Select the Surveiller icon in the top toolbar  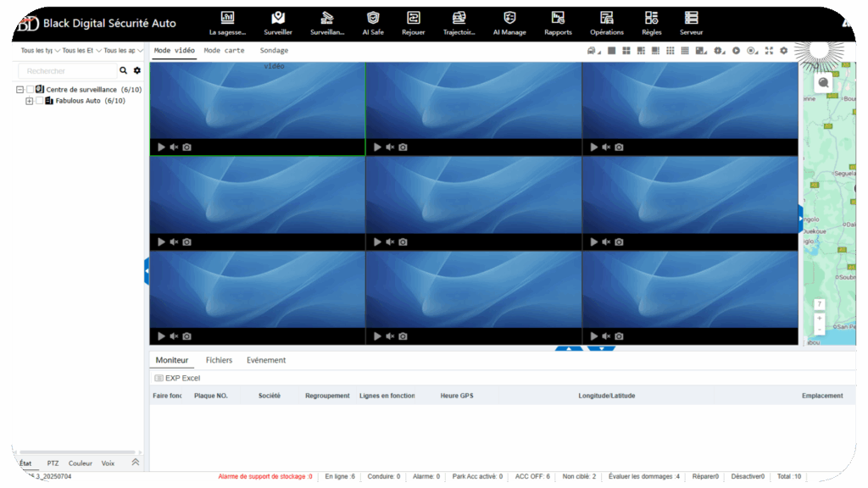(x=278, y=22)
